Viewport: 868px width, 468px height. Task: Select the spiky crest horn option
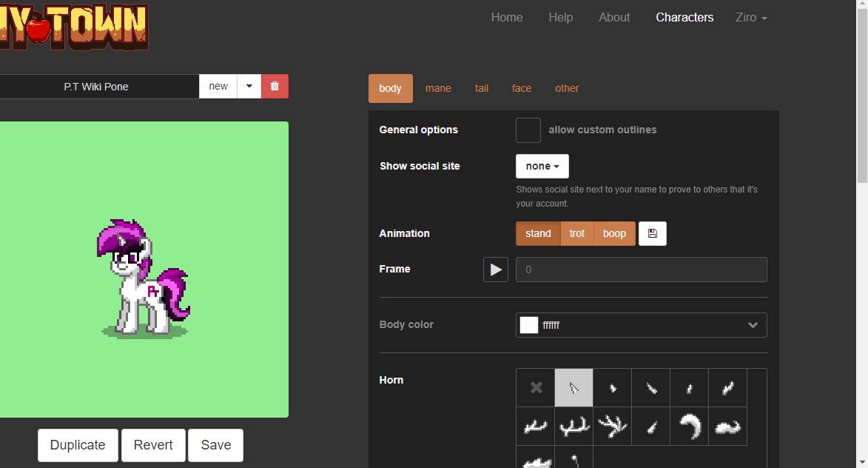[535, 458]
